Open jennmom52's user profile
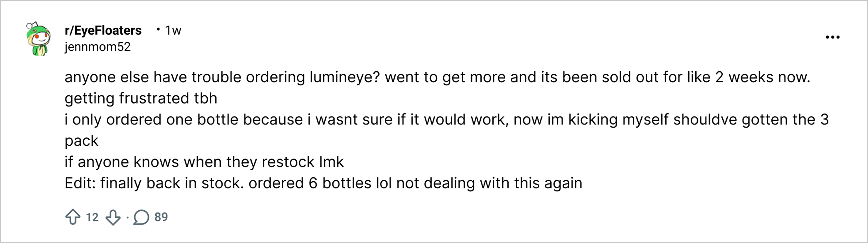 (x=97, y=47)
